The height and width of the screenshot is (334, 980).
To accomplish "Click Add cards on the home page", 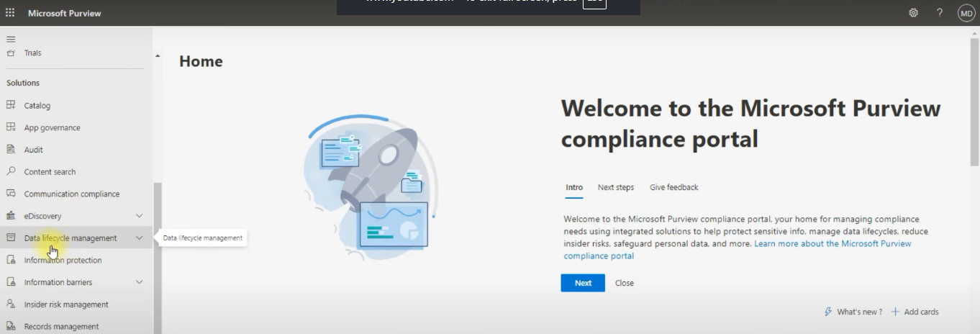I will coord(915,312).
